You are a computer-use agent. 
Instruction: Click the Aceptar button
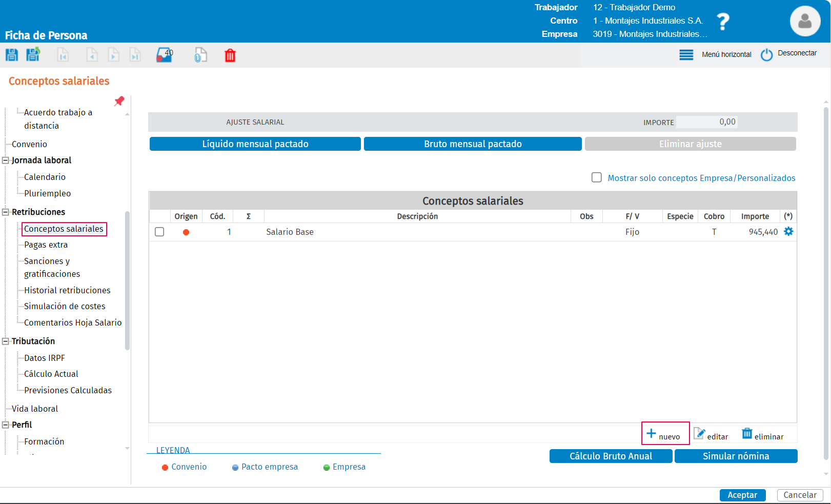[742, 495]
